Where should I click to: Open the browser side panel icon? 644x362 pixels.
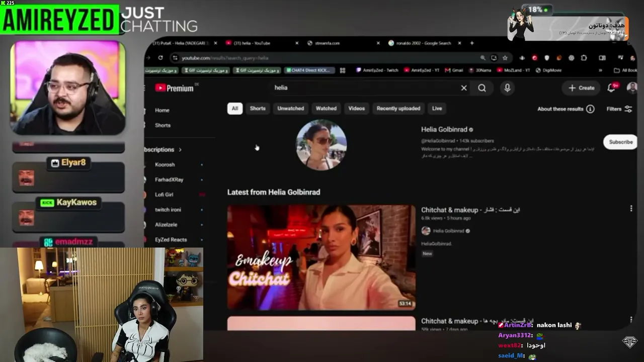coord(602,58)
